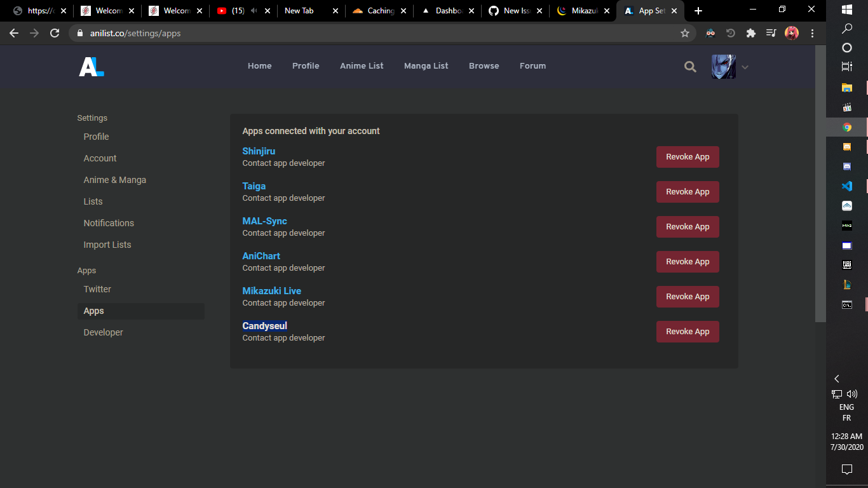Viewport: 868px width, 488px height.
Task: Open Task View in the taskbar
Action: pos(846,66)
